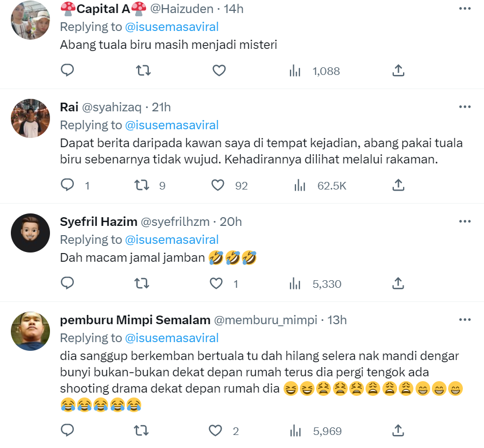Open the @syefrilhzm profile handle

pos(175,222)
